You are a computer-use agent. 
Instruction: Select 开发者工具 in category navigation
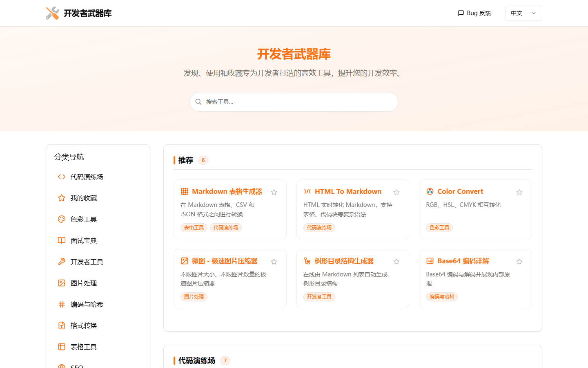(98, 262)
